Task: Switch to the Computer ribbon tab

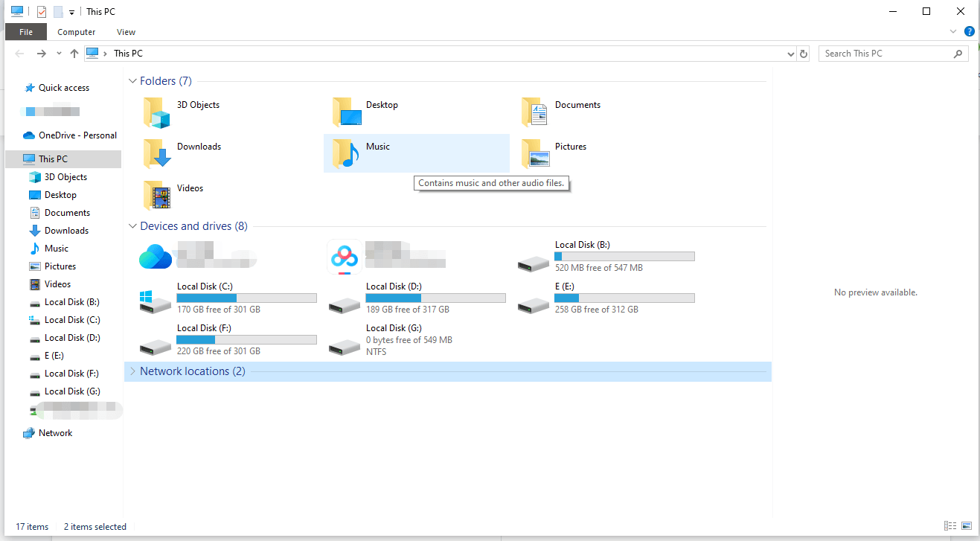Action: click(76, 31)
